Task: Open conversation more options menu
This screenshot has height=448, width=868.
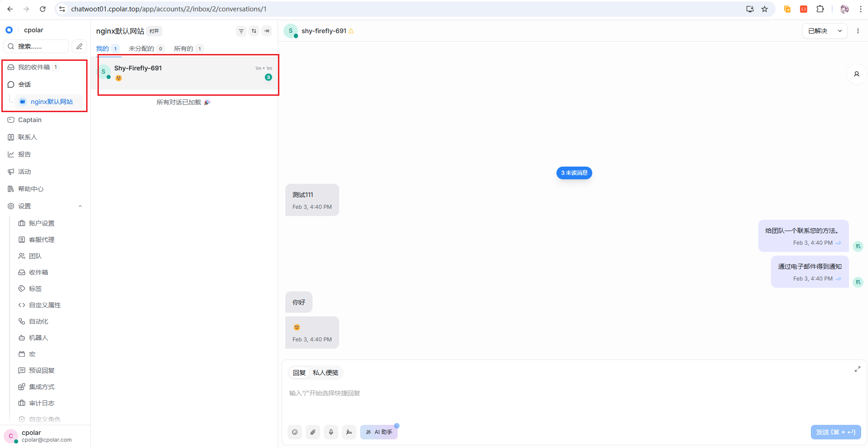Action: pos(858,31)
